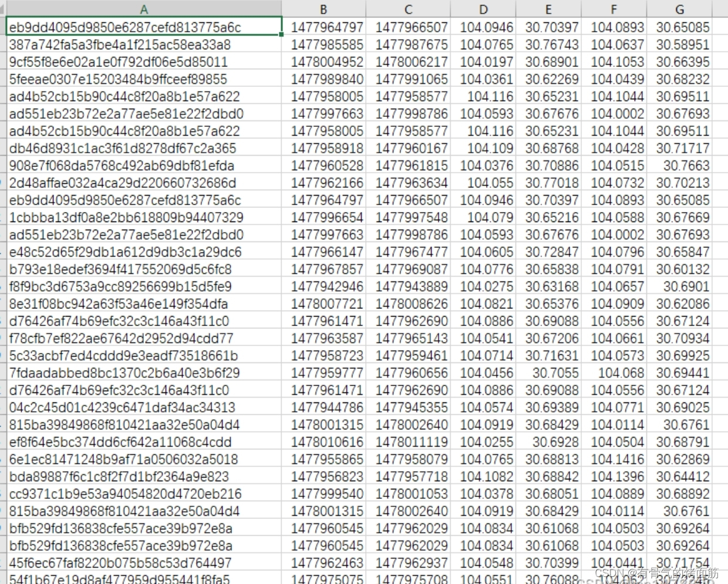Click cell with value 30.62269
Viewport: 728px width, 584px height.
(548, 79)
